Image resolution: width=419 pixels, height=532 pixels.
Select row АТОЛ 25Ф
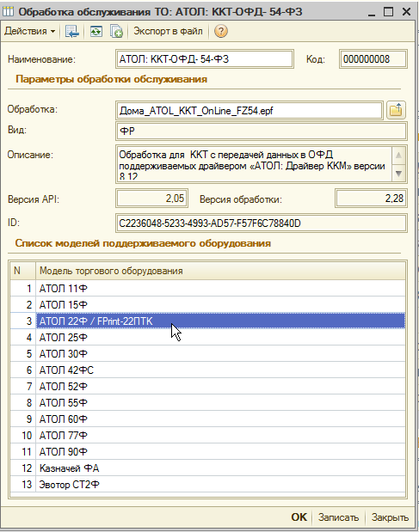click(208, 337)
